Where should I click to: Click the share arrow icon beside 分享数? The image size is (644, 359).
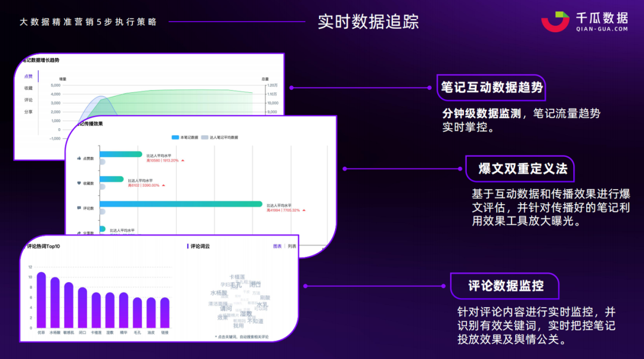pos(79,233)
